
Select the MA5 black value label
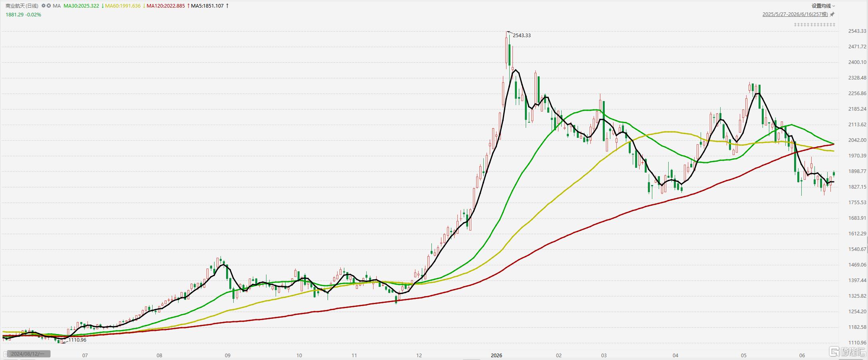click(x=207, y=6)
